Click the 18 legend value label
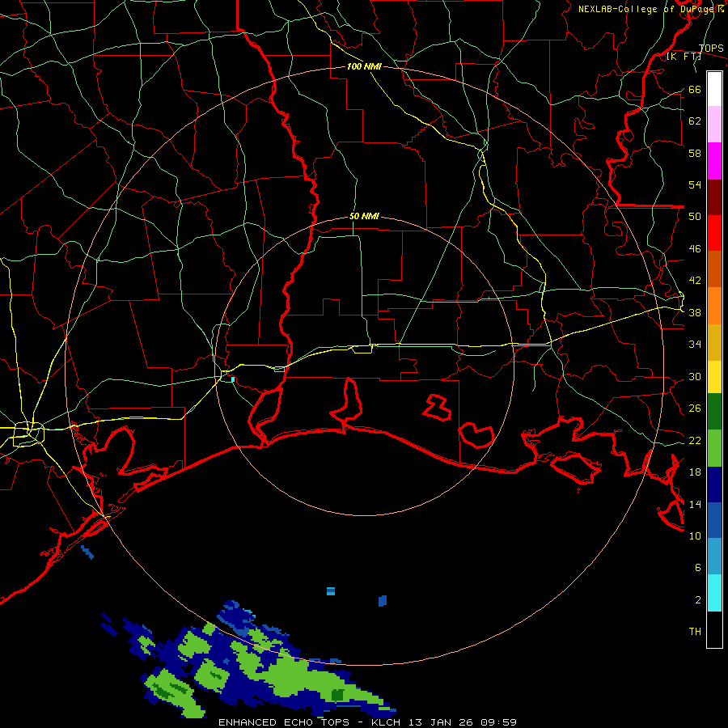728x728 pixels. [x=695, y=472]
